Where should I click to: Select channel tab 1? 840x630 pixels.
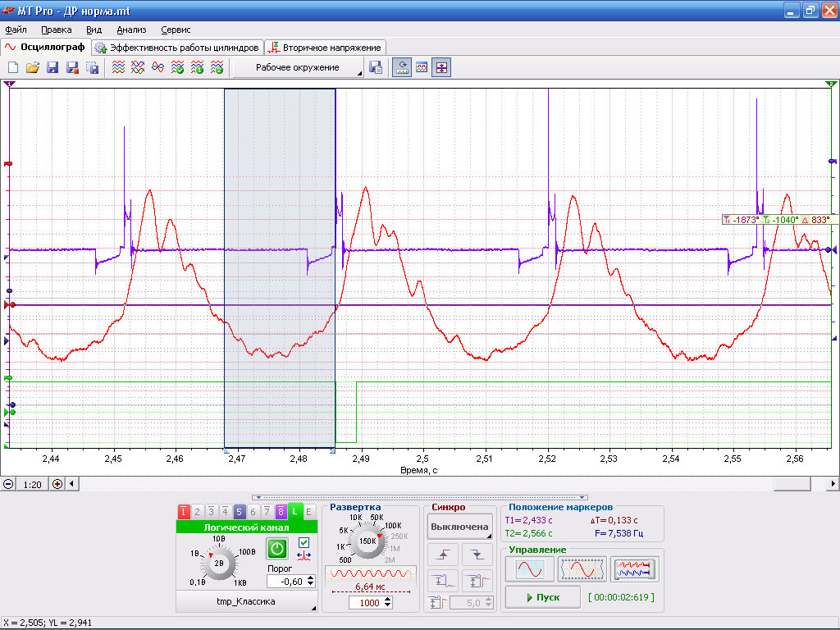tap(183, 512)
